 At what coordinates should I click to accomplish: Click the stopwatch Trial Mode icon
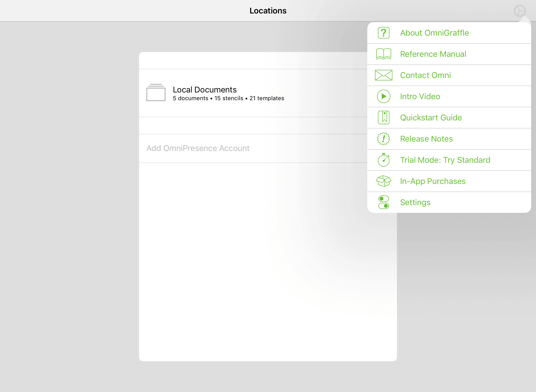(x=383, y=160)
